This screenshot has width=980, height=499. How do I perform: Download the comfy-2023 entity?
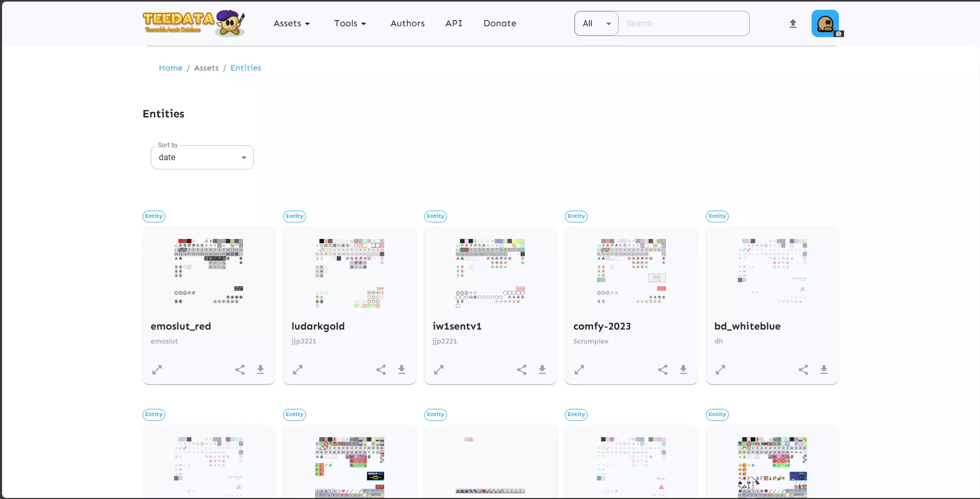(x=683, y=370)
